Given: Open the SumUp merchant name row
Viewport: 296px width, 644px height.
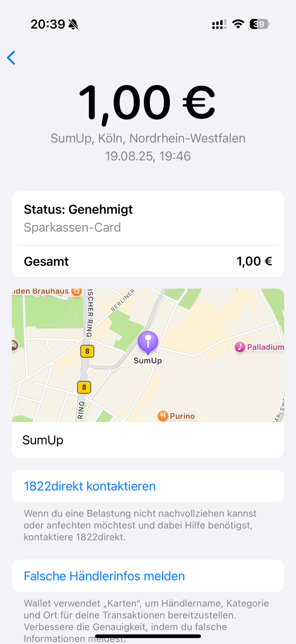Looking at the screenshot, I should point(148,440).
